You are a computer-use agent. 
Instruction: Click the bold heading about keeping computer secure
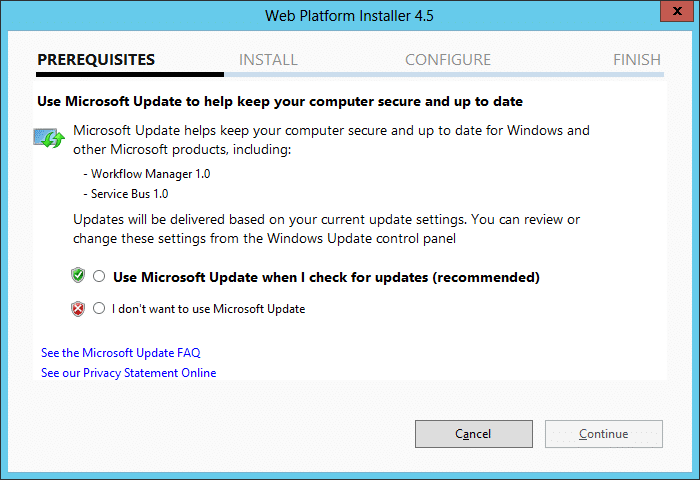pyautogui.click(x=280, y=101)
